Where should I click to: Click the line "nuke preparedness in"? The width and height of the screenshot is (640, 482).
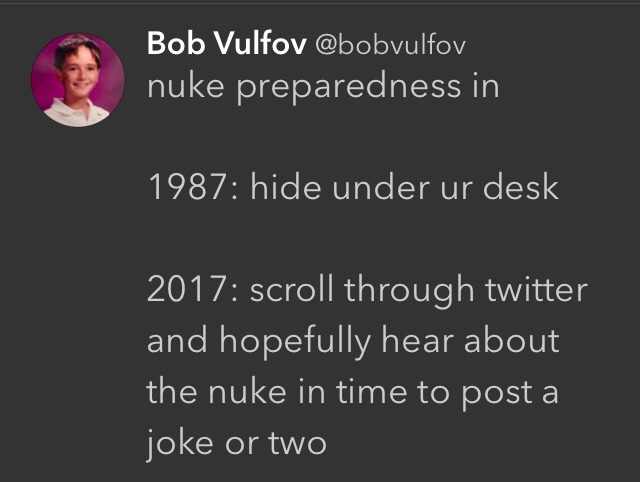point(322,87)
